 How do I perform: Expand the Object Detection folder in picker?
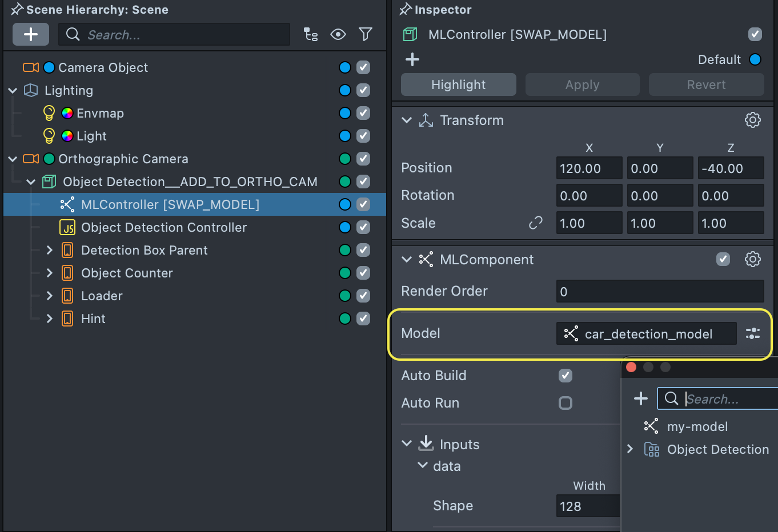(630, 449)
